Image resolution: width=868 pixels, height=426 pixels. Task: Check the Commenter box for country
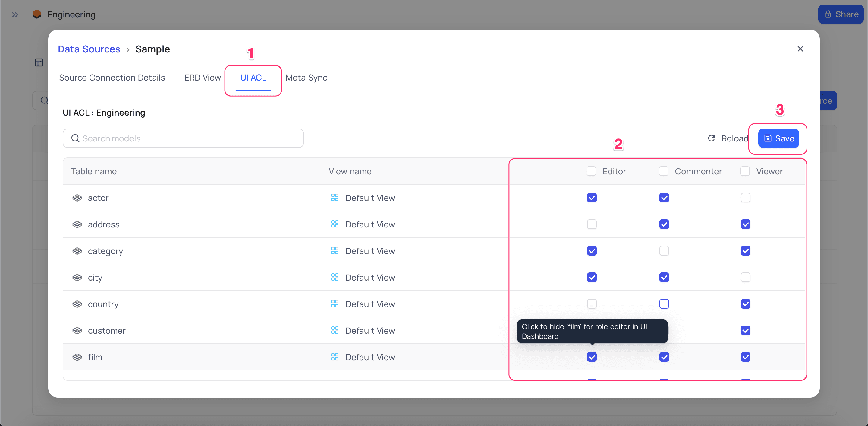664,304
